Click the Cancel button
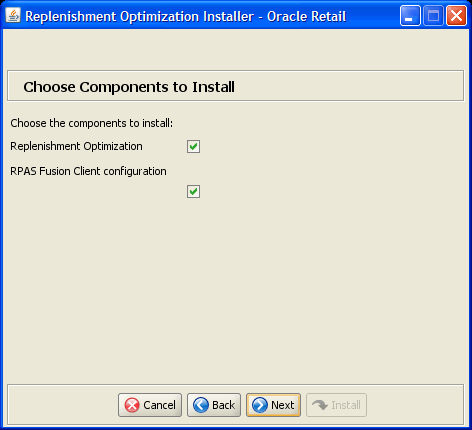The image size is (472, 430). 150,405
